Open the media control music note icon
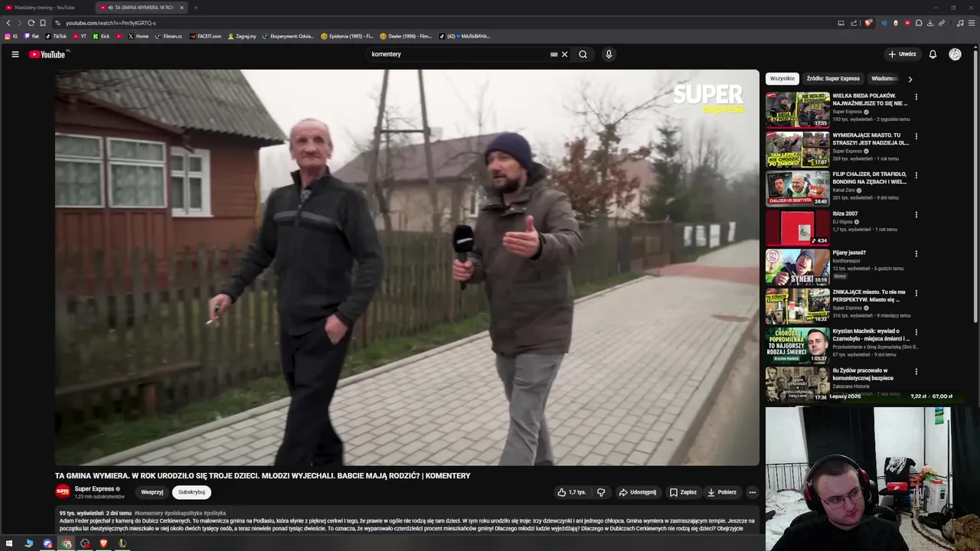 pos(960,23)
